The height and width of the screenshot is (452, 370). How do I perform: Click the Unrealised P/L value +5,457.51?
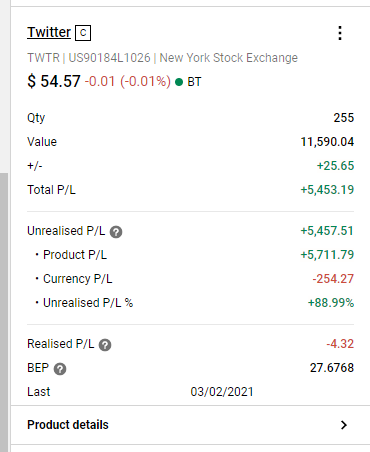tap(327, 231)
